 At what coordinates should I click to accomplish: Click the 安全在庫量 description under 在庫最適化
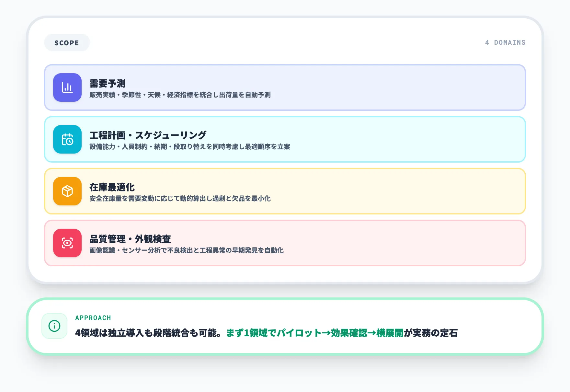[x=180, y=199]
